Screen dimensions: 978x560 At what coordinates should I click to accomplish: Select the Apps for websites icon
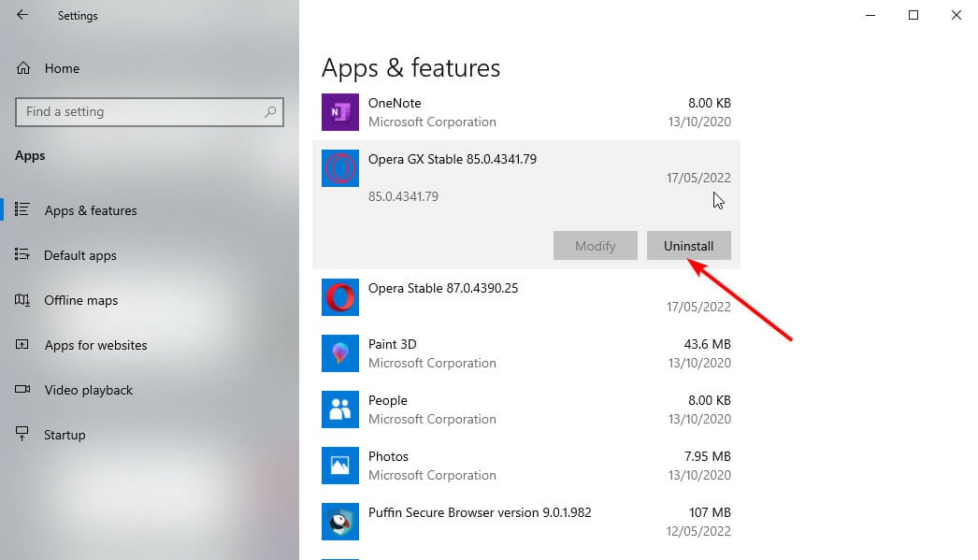pyautogui.click(x=22, y=344)
